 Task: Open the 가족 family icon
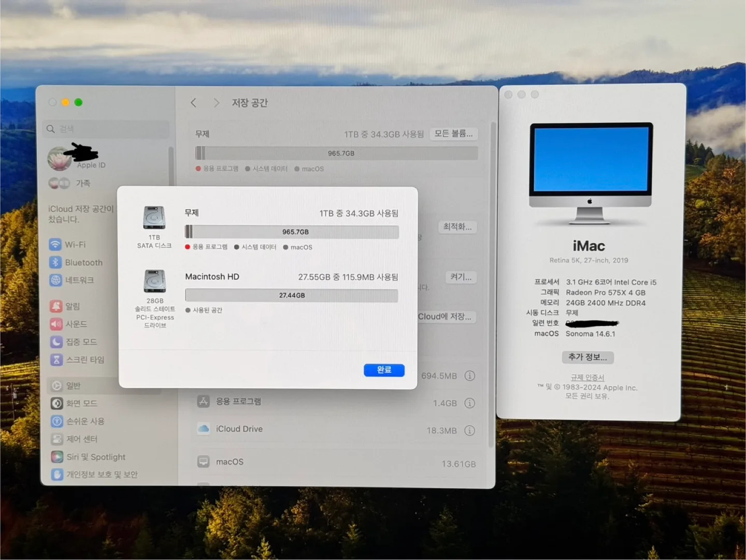[59, 183]
